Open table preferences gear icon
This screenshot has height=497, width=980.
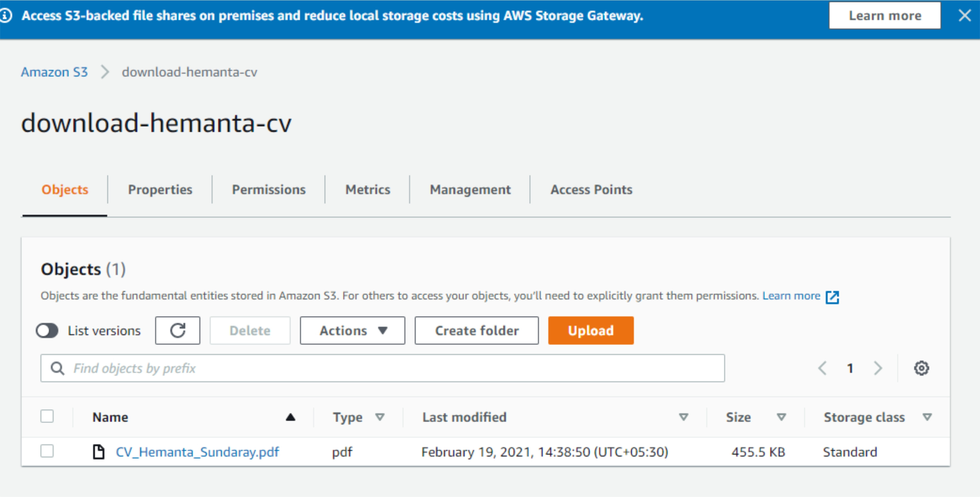coord(921,368)
